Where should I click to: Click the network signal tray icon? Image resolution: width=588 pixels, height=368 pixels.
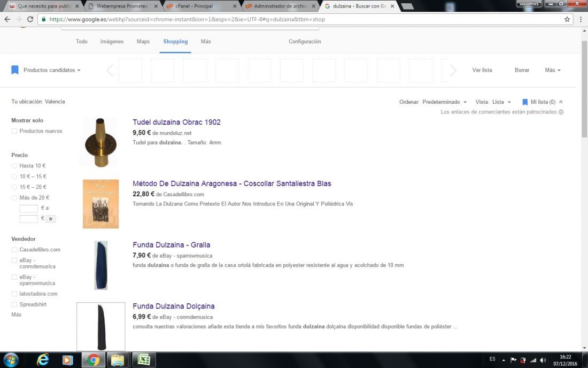(x=533, y=360)
